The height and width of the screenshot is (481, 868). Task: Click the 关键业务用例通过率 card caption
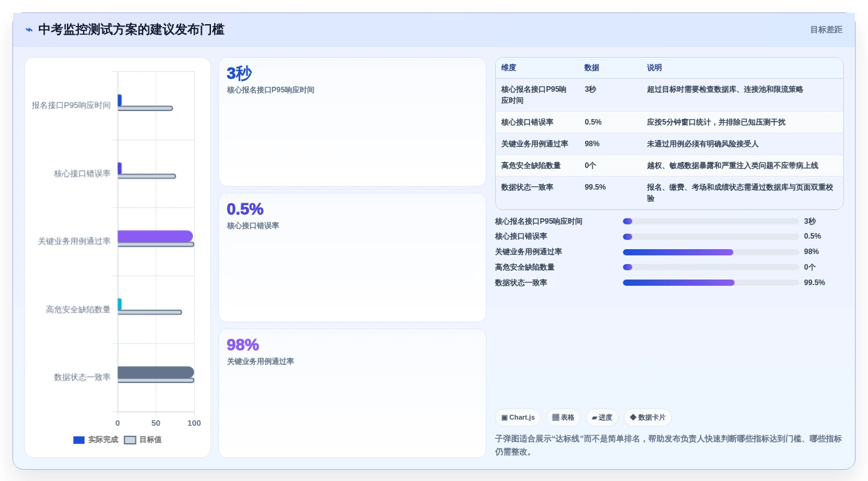pyautogui.click(x=261, y=361)
